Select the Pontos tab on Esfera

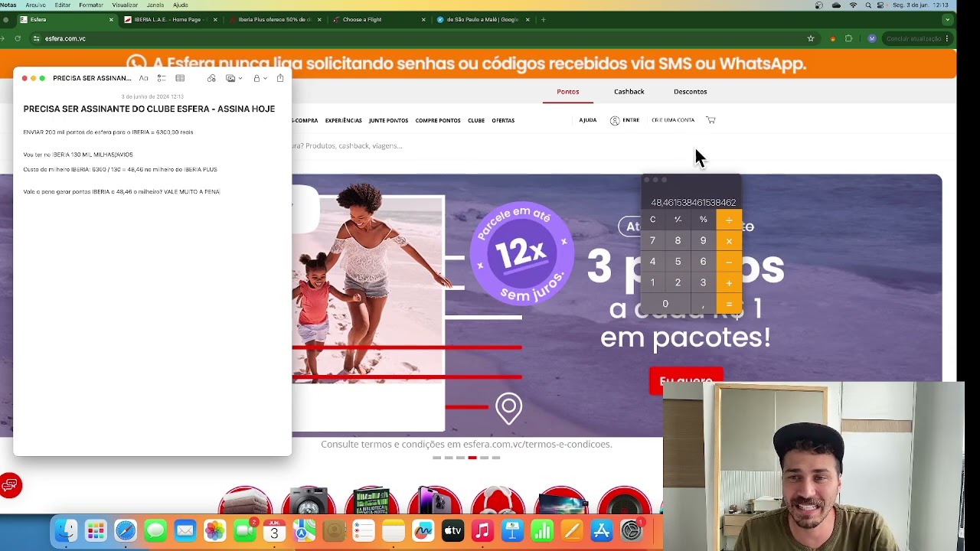coord(568,92)
